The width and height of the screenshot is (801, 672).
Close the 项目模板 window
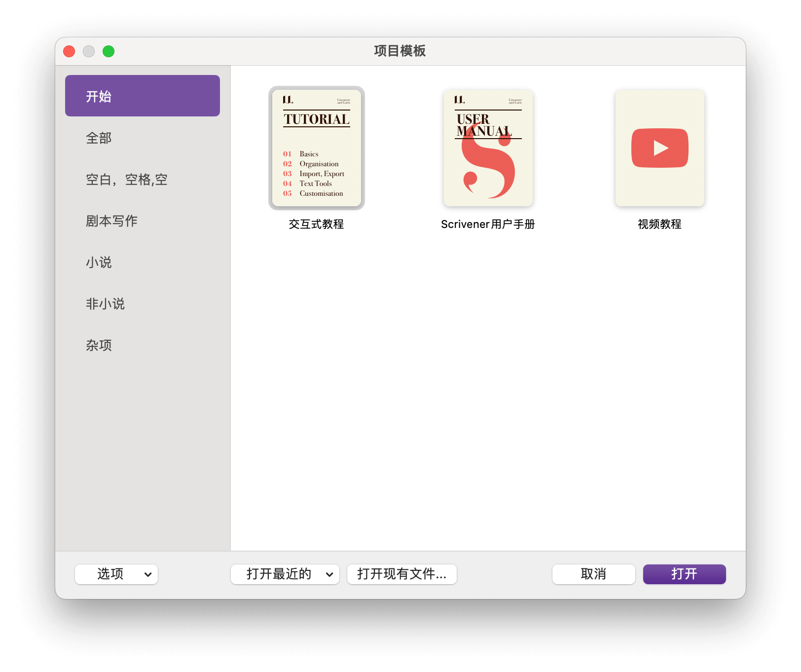69,51
